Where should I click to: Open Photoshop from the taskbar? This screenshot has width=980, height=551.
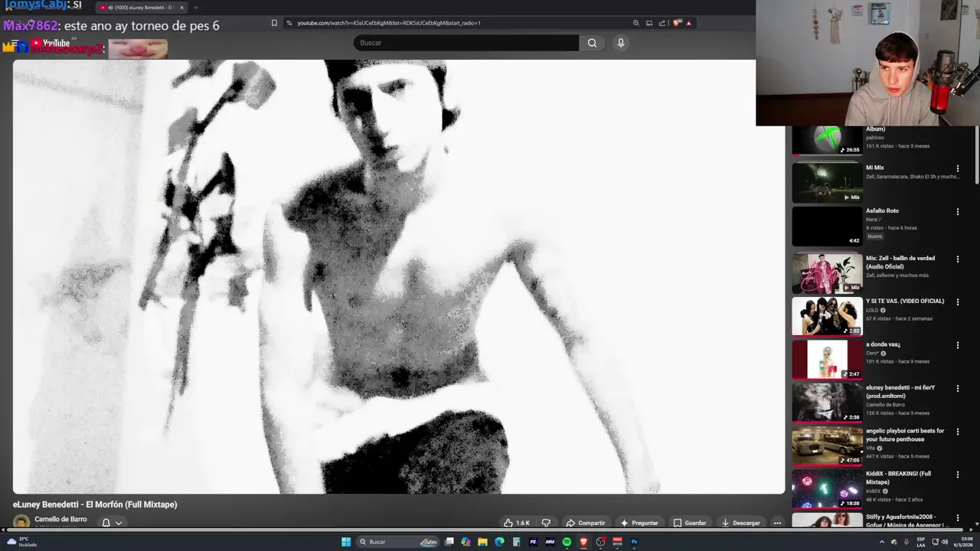coord(634,542)
